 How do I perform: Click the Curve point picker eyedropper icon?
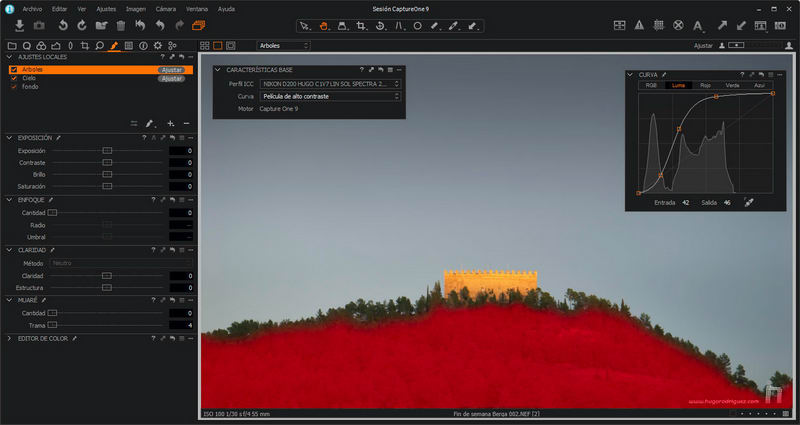[x=748, y=203]
